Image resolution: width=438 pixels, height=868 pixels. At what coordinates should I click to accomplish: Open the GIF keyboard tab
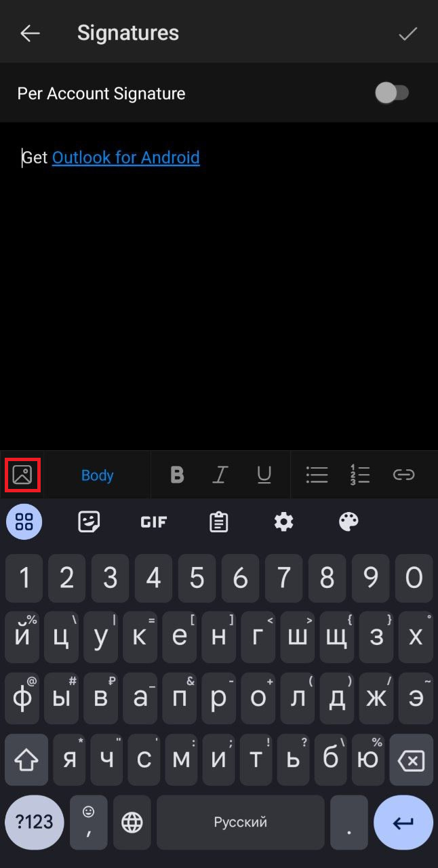coord(154,521)
